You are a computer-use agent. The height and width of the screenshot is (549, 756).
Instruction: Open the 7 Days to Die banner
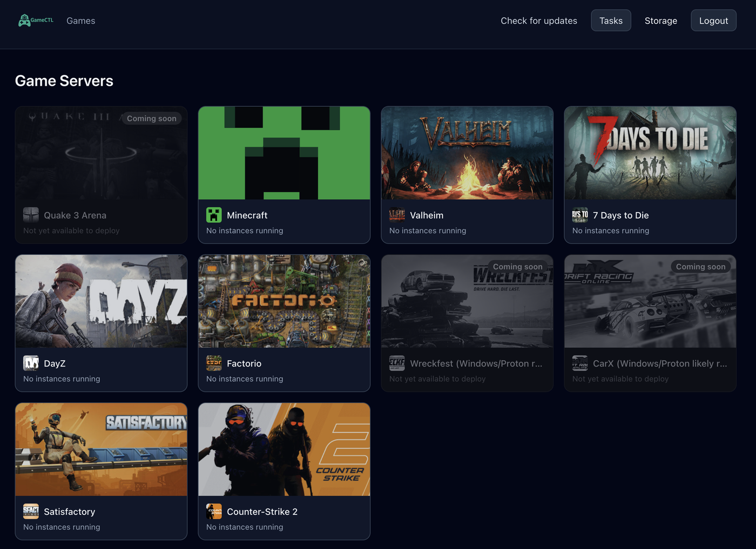pos(650,153)
